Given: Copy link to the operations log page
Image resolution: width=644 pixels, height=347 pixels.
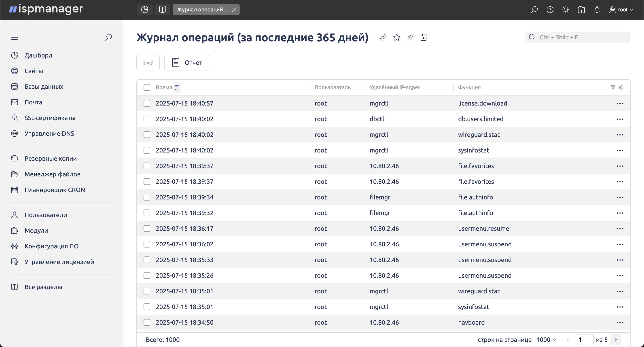Looking at the screenshot, I should [x=383, y=38].
